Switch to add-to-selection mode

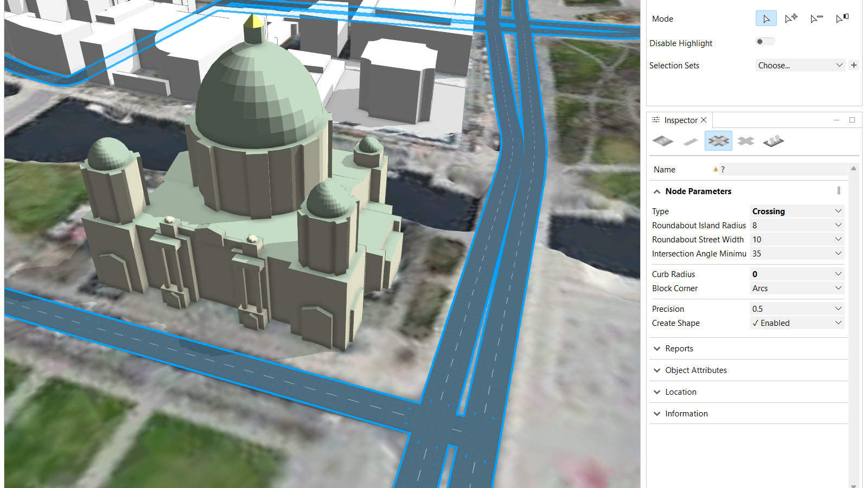[x=792, y=19]
